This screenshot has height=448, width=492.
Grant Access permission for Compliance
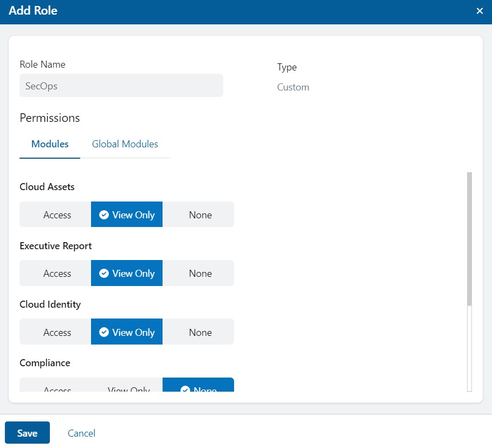click(56, 389)
